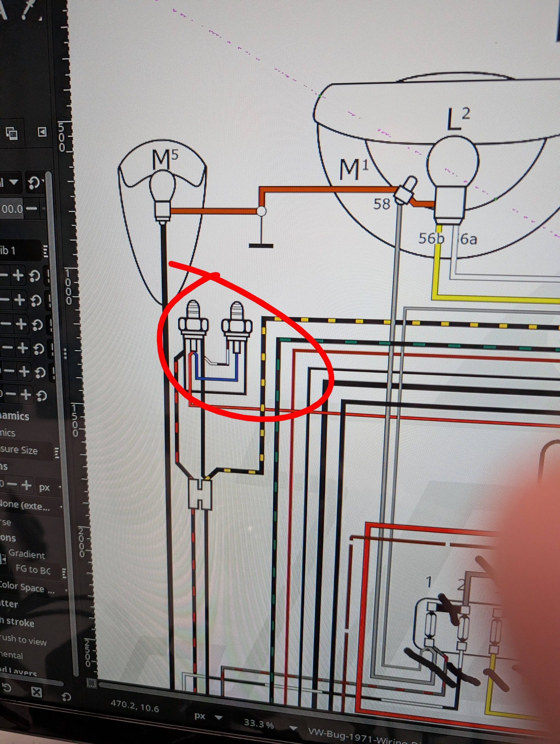This screenshot has width=560, height=744.
Task: Open the tab configuration menu triangle icon
Action: click(x=42, y=132)
